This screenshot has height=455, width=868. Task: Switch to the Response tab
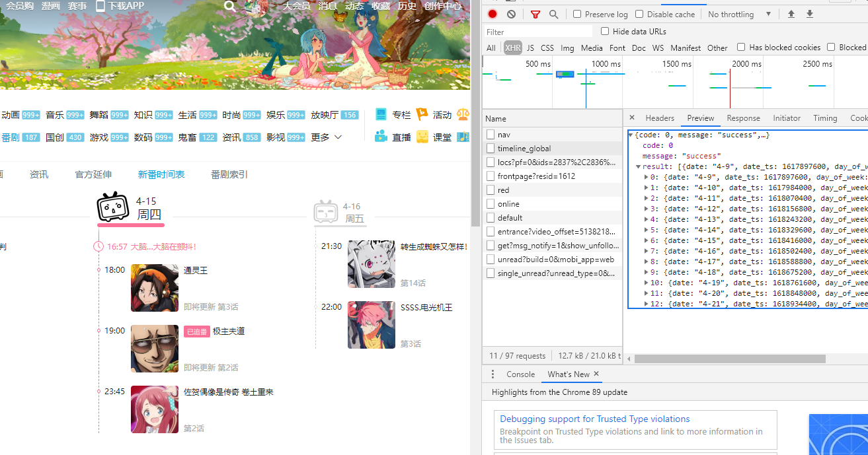click(x=743, y=118)
